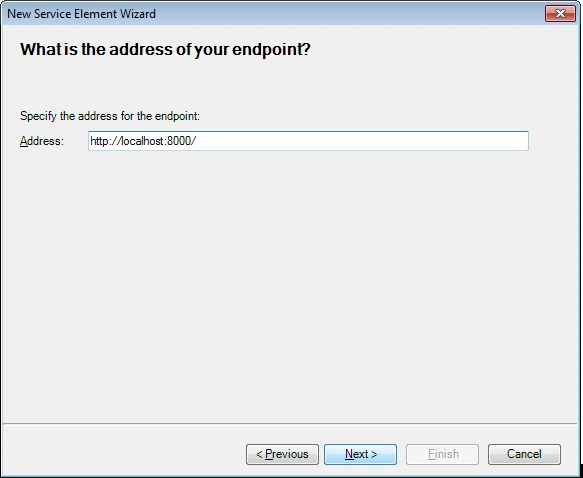Click the '8000' port number in address
This screenshot has height=478, width=583.
(x=179, y=141)
